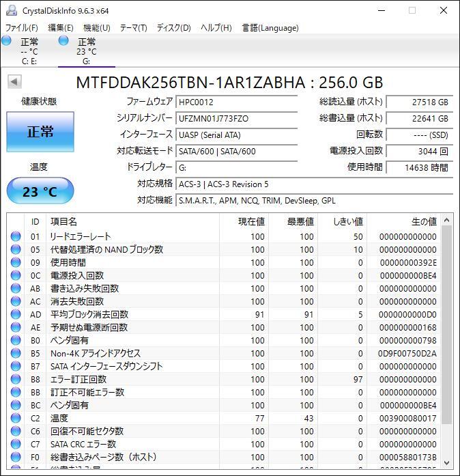Viewport: 460px width, 476px height.
Task: Click raw value 003900080017 in 温度 row
Action: pos(408,419)
